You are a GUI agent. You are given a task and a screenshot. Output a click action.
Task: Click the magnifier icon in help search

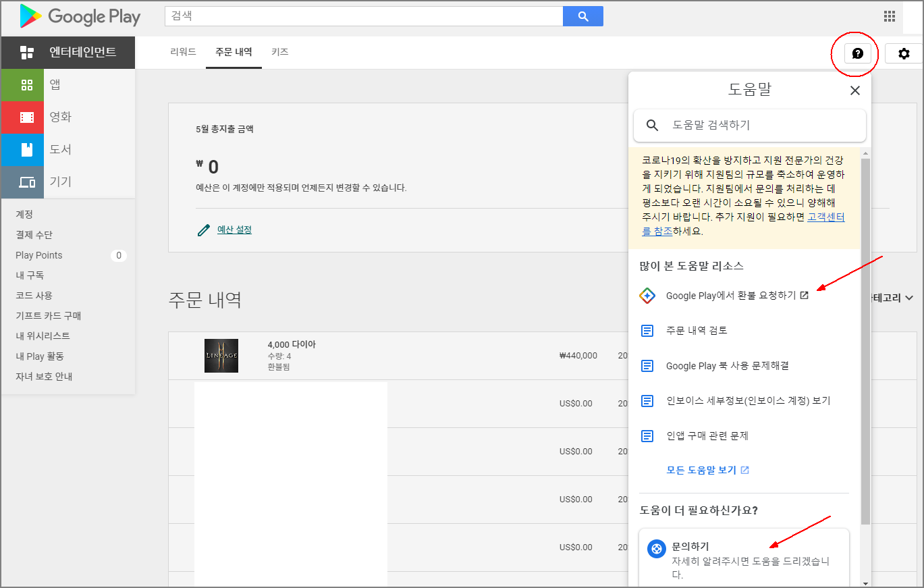(652, 126)
